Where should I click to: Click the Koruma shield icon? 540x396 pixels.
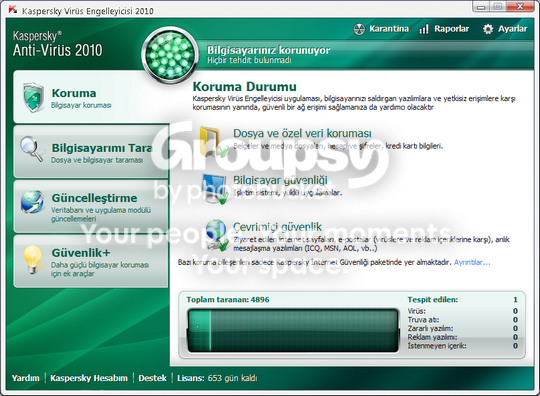[x=33, y=97]
